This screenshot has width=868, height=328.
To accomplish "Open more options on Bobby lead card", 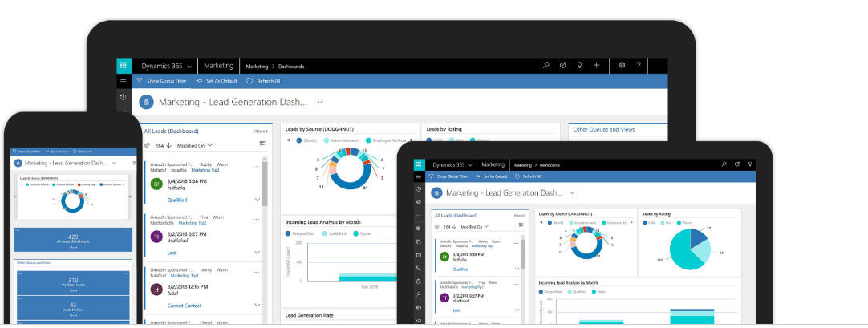I will tap(256, 167).
